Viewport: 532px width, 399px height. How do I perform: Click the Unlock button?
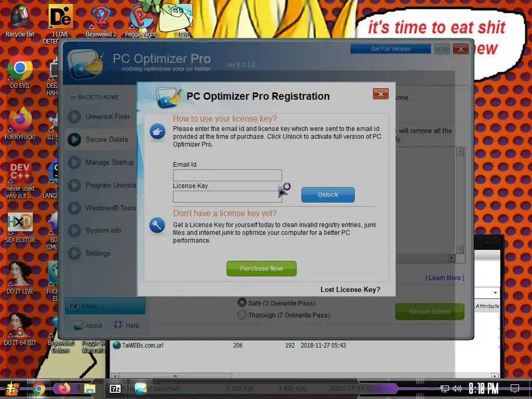coord(328,195)
